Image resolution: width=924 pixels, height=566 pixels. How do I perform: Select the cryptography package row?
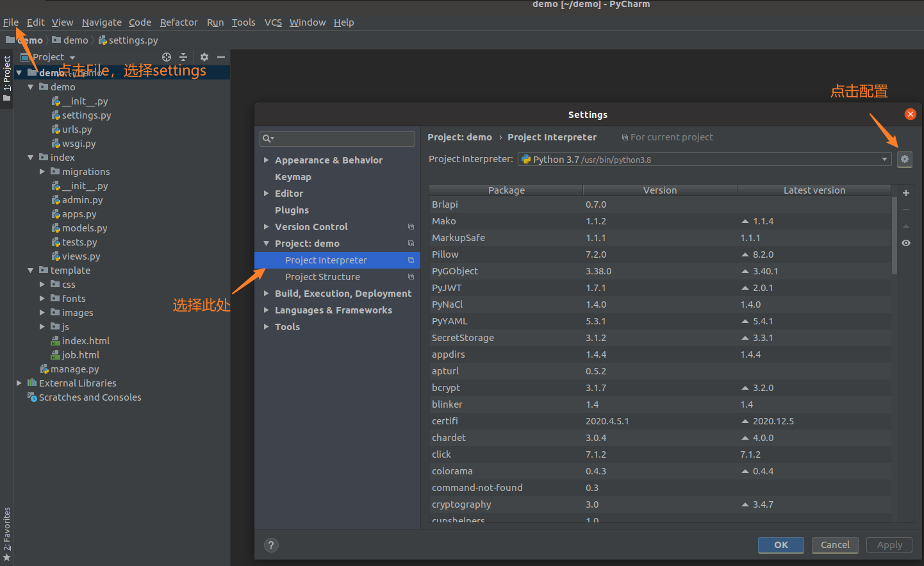coord(660,504)
